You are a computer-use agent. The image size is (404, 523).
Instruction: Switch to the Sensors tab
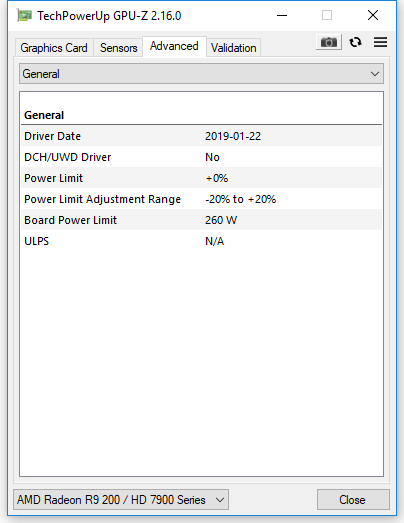[x=118, y=48]
